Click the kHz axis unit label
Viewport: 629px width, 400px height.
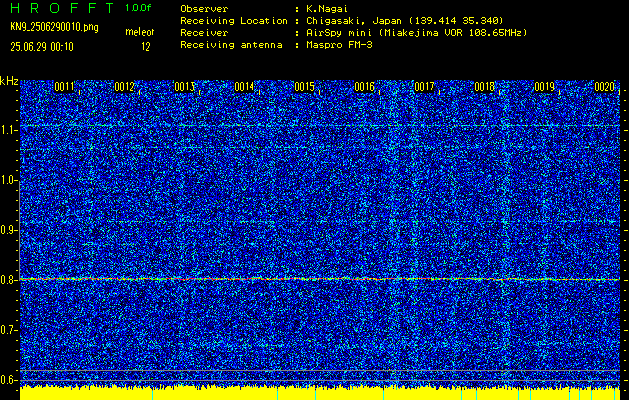coord(9,81)
